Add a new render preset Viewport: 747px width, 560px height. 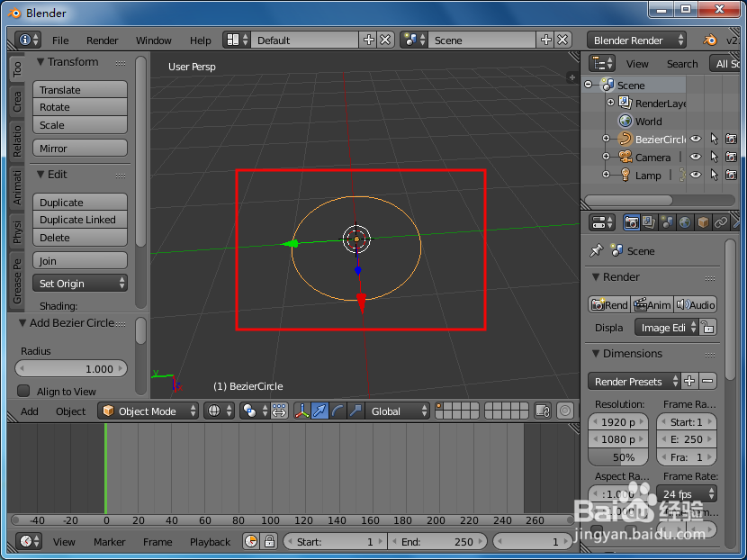689,381
